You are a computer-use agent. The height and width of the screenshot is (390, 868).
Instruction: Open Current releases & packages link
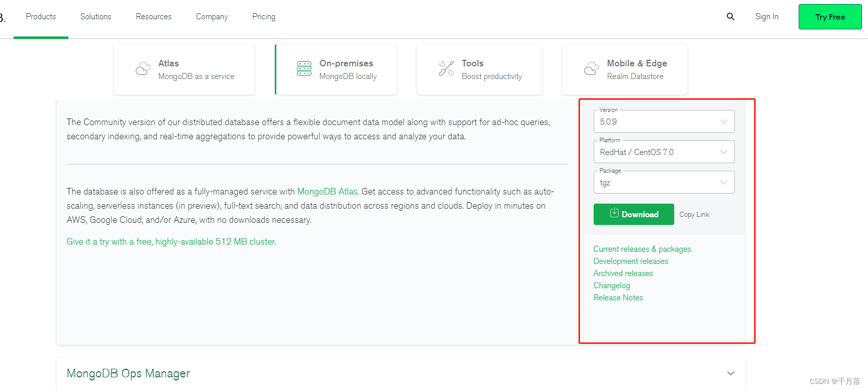pyautogui.click(x=642, y=249)
